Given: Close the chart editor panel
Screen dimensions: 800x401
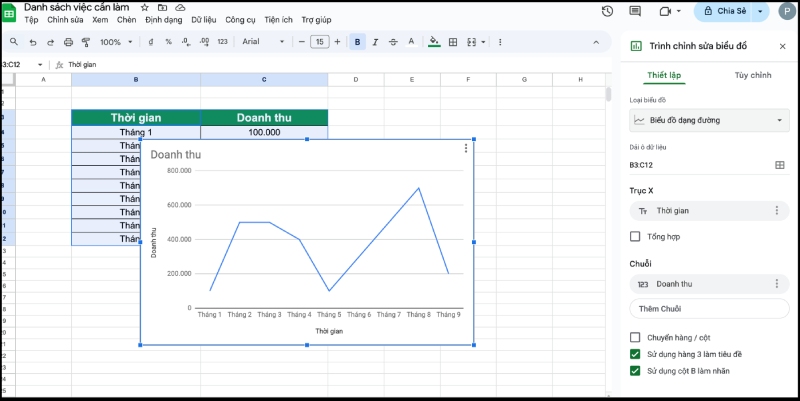Looking at the screenshot, I should click(783, 46).
